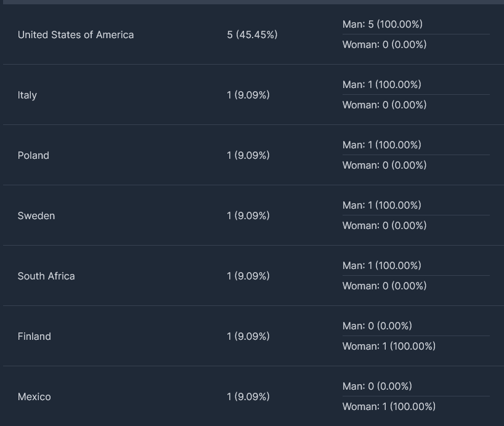Click the United States of America country name

tap(75, 35)
